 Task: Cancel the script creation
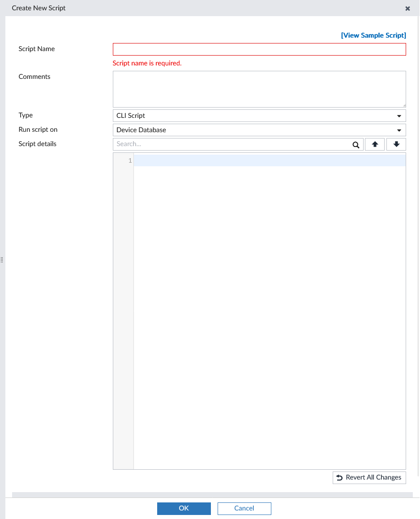click(x=244, y=508)
